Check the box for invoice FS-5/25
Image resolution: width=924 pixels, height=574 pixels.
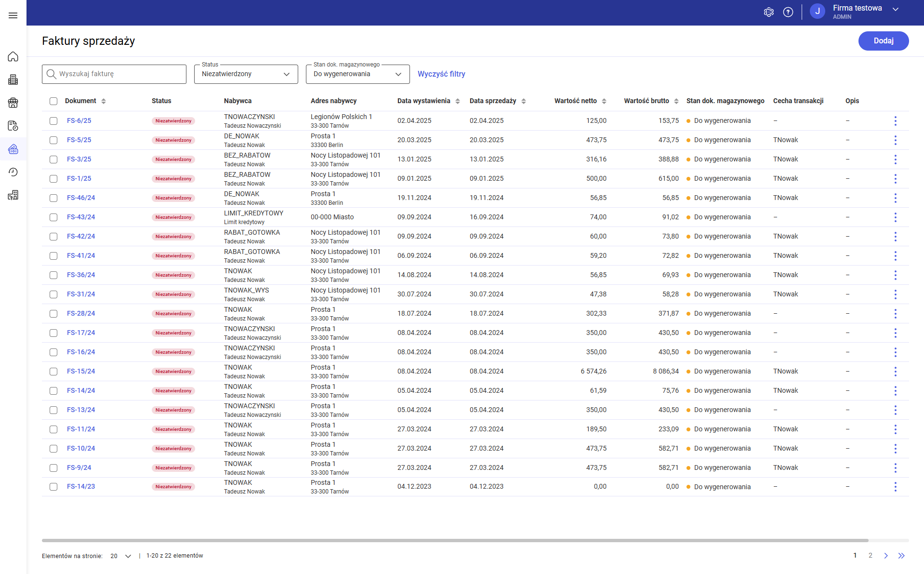[x=53, y=140]
